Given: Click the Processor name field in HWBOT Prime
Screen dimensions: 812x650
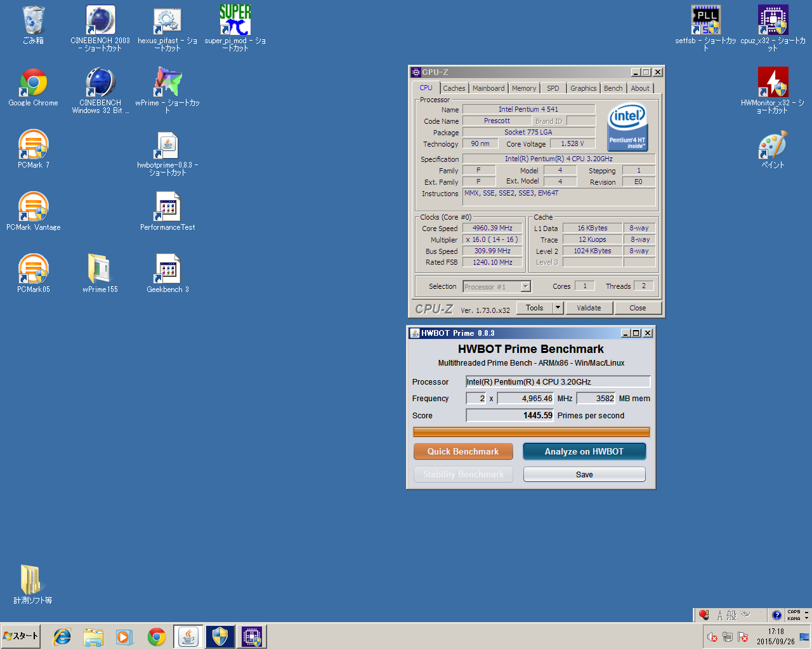Looking at the screenshot, I should pyautogui.click(x=558, y=381).
